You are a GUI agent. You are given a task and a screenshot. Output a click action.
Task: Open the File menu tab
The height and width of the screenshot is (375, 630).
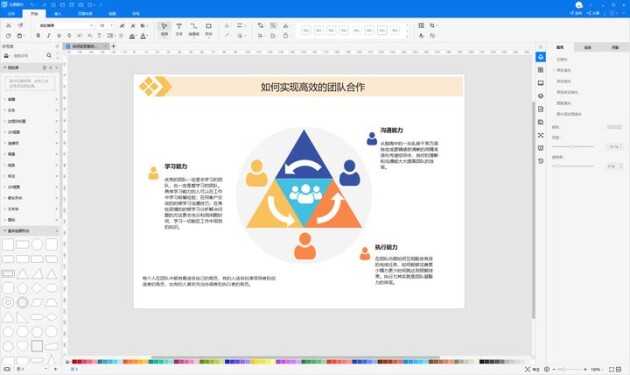coord(11,14)
